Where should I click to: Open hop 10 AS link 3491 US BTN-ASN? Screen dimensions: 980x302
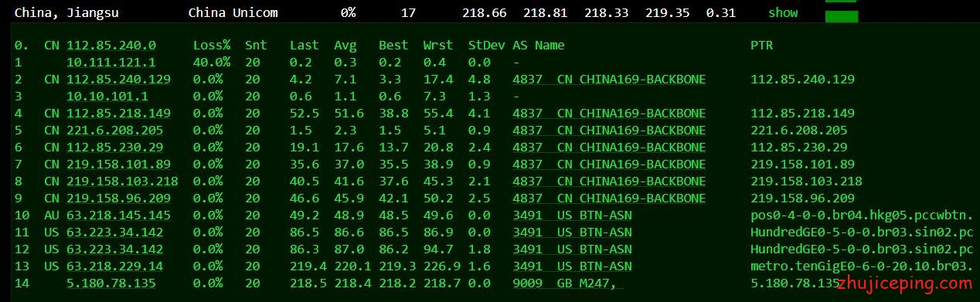coord(572,215)
